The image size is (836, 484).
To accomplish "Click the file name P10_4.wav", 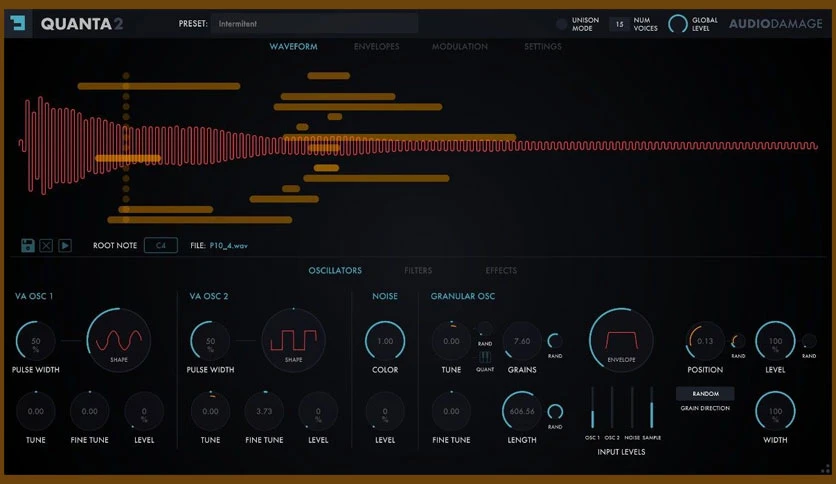I will pyautogui.click(x=229, y=246).
